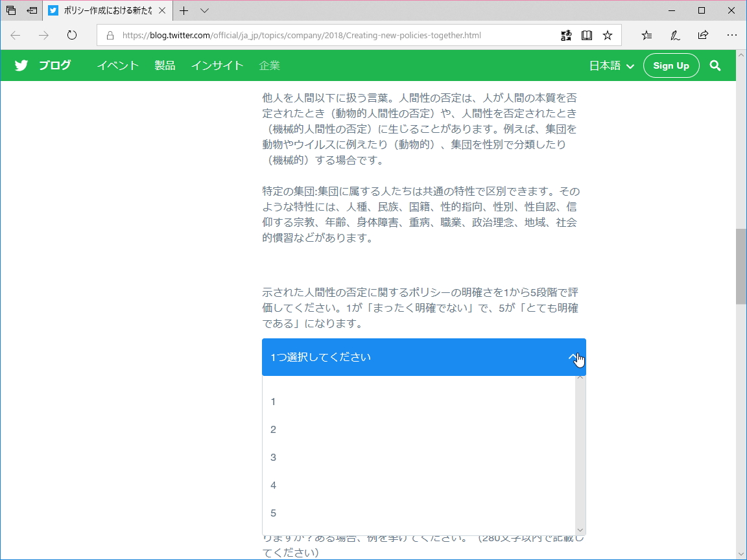Open the 企業 navigation menu item
This screenshot has width=747, height=560.
coord(269,65)
